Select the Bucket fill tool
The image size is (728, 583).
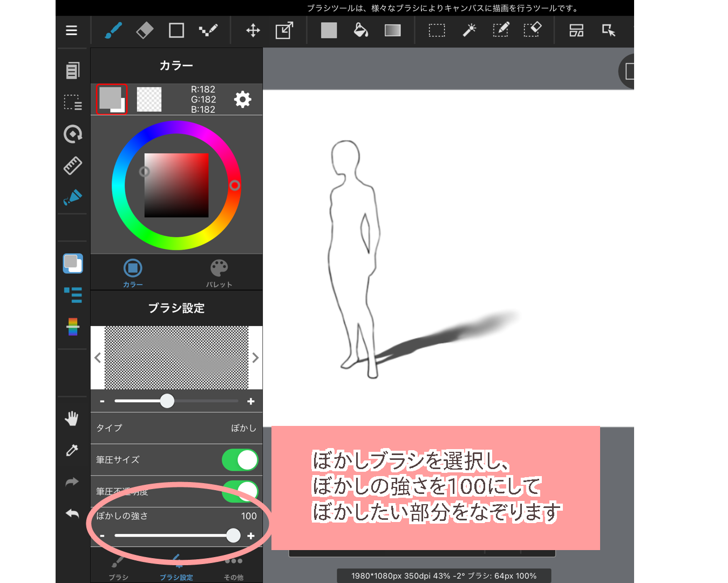point(360,30)
